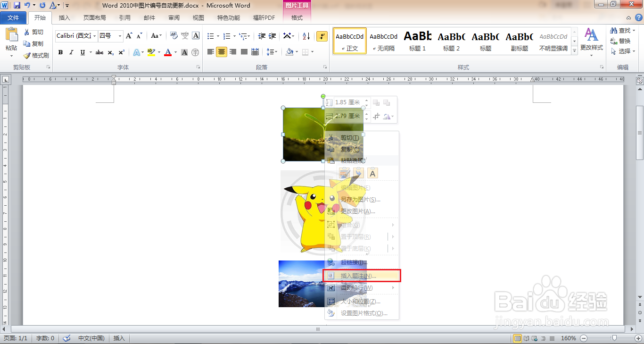This screenshot has width=644, height=344.
Task: Open the 文件 backstage tab
Action: point(13,18)
